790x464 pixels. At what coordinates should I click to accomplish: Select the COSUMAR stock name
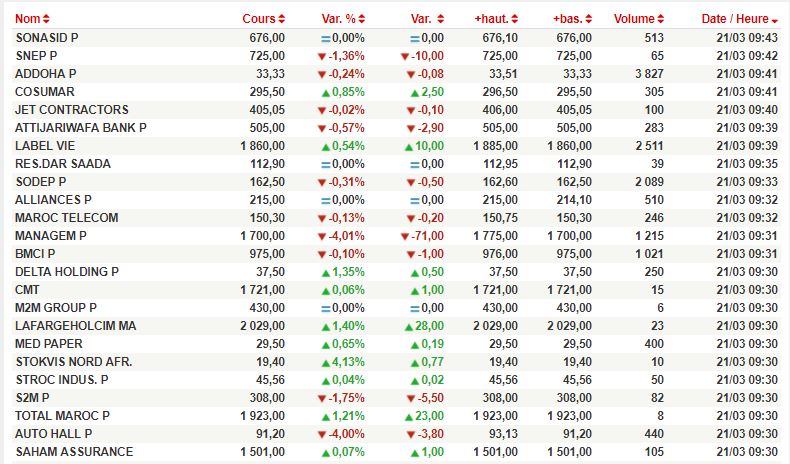pyautogui.click(x=45, y=92)
